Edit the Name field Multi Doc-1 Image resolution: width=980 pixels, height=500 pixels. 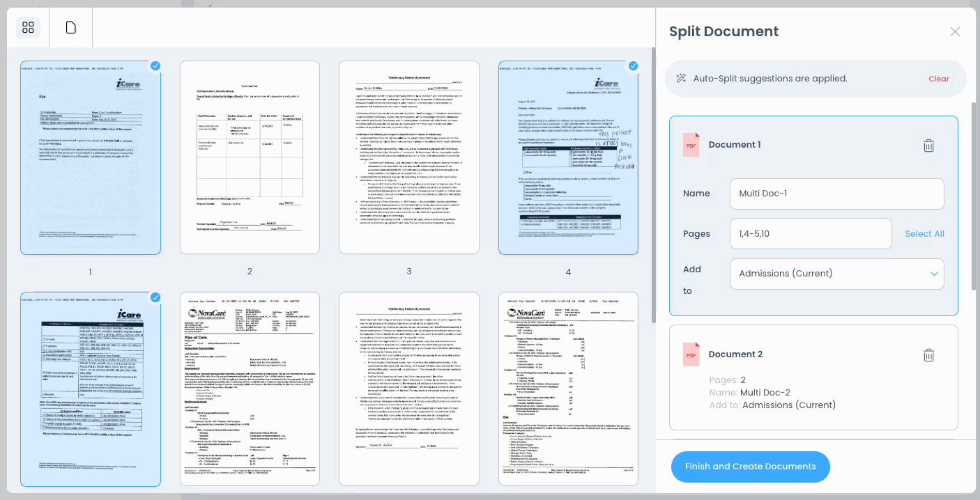836,194
